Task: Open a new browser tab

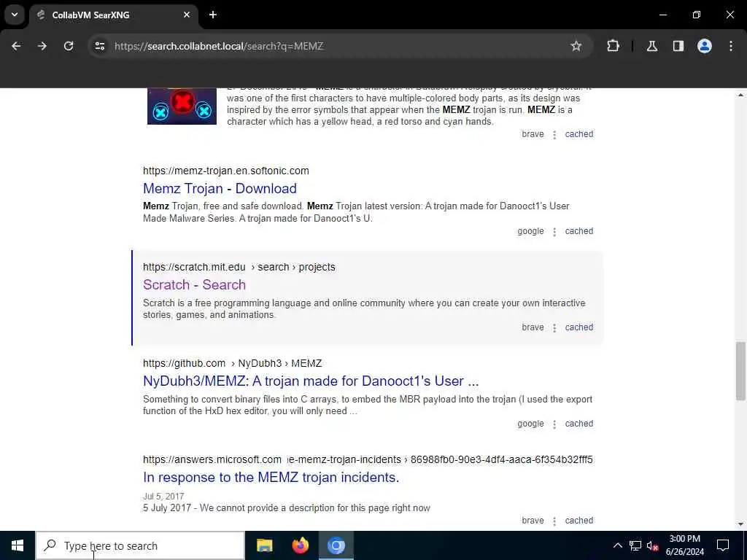Action: pyautogui.click(x=213, y=15)
